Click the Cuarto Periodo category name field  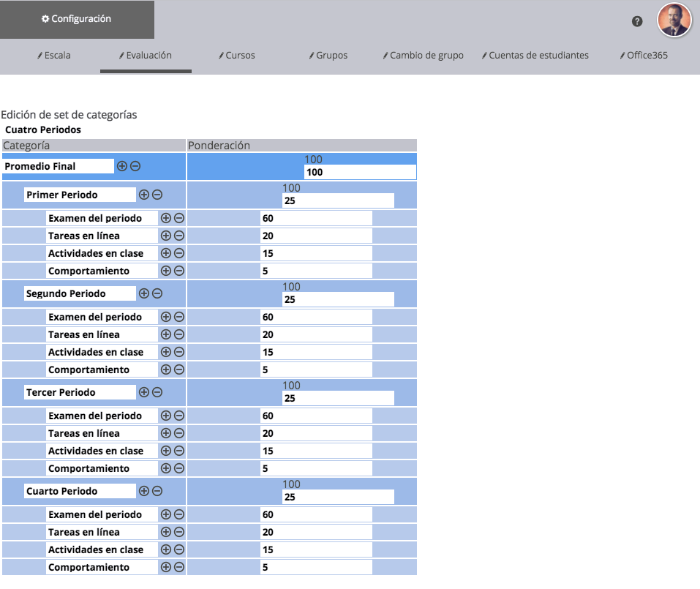(80, 491)
